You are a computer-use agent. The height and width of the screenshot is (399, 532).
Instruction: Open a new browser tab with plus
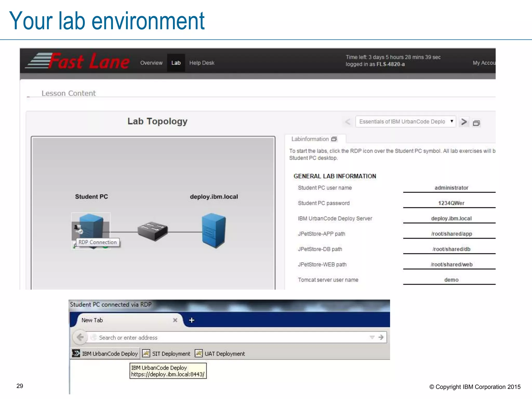pyautogui.click(x=192, y=320)
